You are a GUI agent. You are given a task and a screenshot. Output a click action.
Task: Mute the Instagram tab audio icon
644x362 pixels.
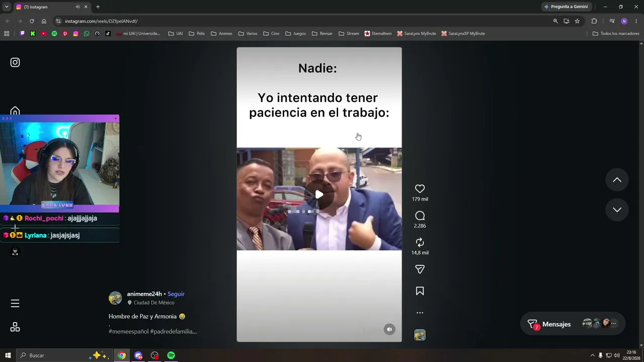click(77, 7)
